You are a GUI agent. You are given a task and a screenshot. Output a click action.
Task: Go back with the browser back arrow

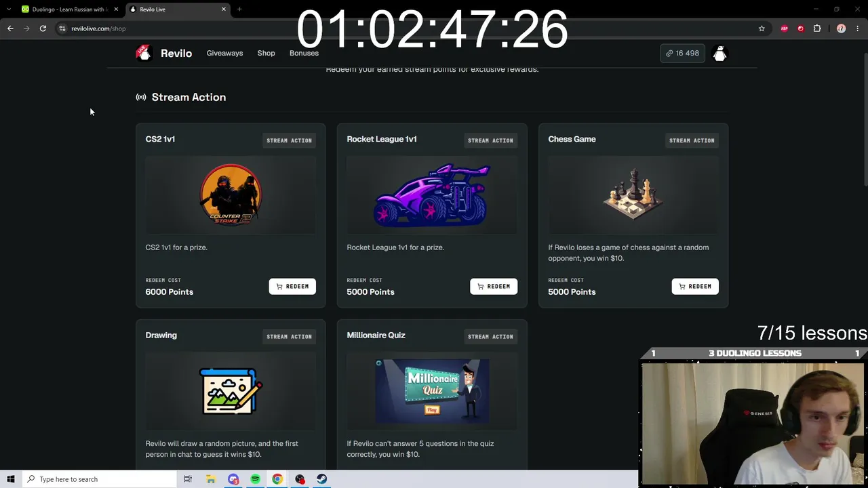[x=10, y=28]
